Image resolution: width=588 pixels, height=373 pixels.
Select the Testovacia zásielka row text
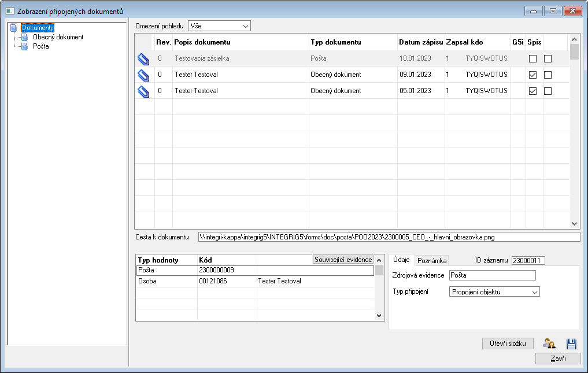pos(202,58)
